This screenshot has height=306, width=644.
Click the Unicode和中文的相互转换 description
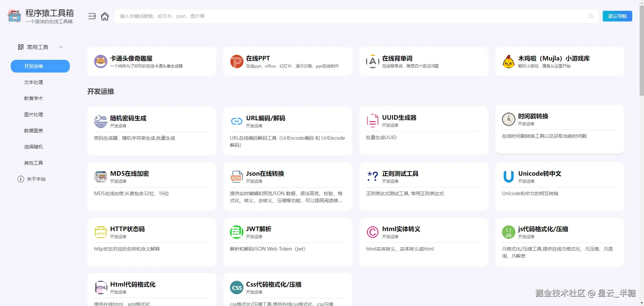pos(530,193)
